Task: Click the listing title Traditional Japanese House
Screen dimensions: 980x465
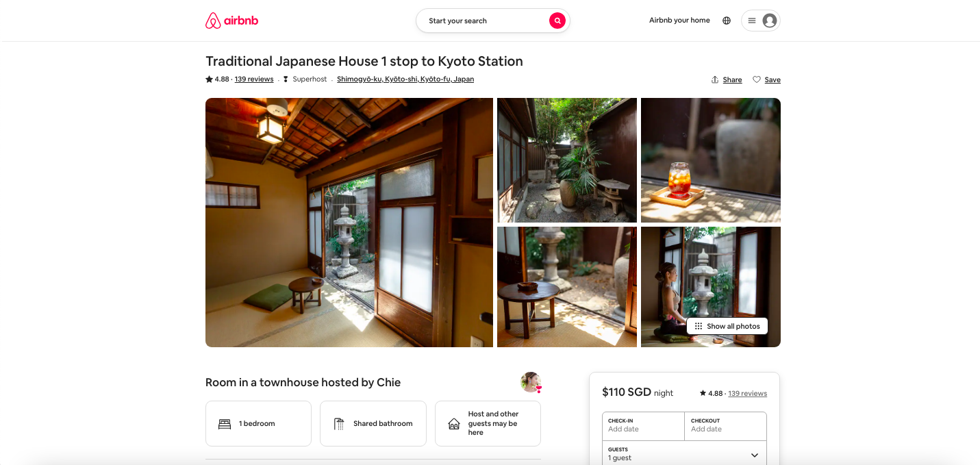Action: pos(364,61)
